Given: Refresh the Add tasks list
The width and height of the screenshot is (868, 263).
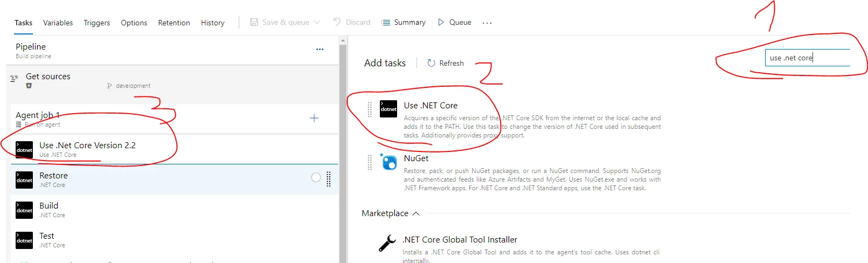Looking at the screenshot, I should coord(445,63).
